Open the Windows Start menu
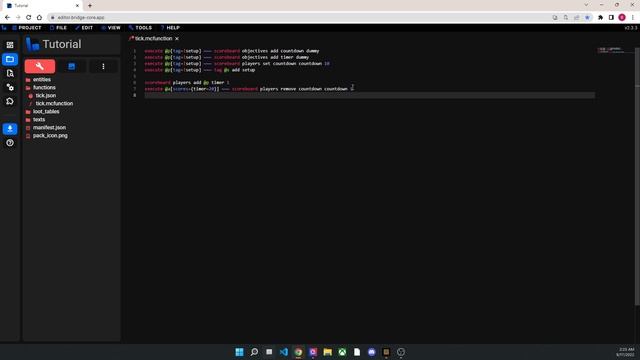This screenshot has width=640, height=360. click(239, 352)
